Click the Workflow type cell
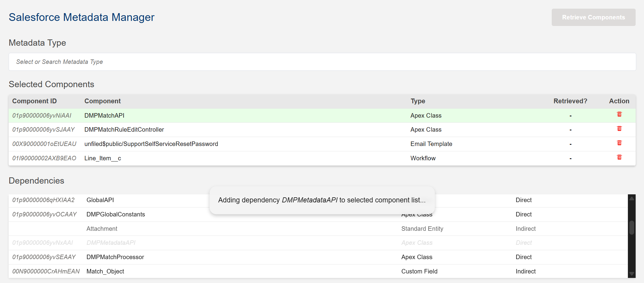Image resolution: width=644 pixels, height=283 pixels. tap(423, 158)
